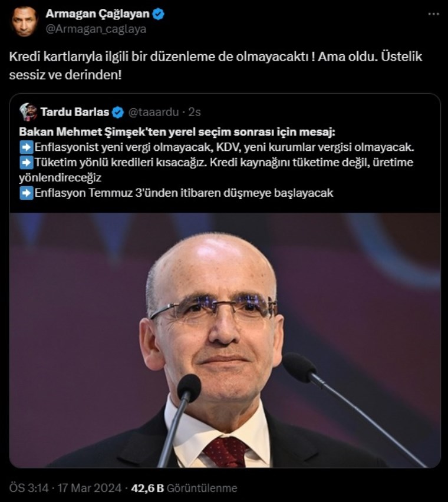448x502 pixels.
Task: Open the three-dot more options menu
Action: (434, 14)
